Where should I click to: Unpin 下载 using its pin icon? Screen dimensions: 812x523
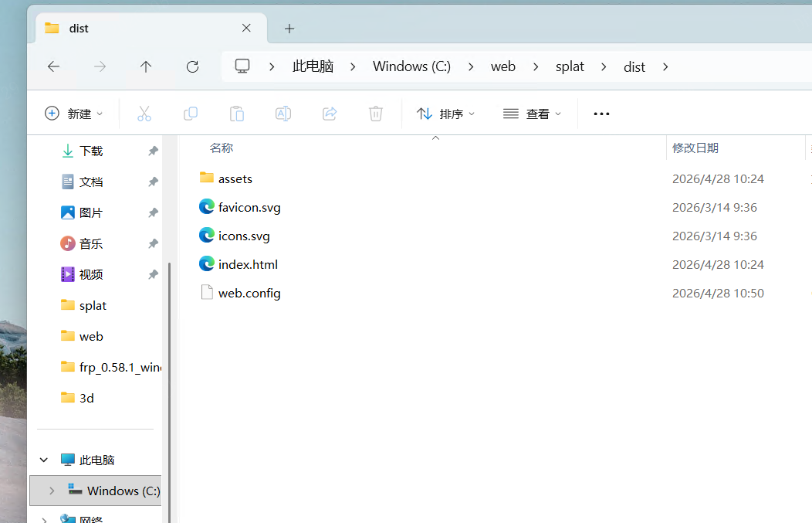click(x=153, y=151)
